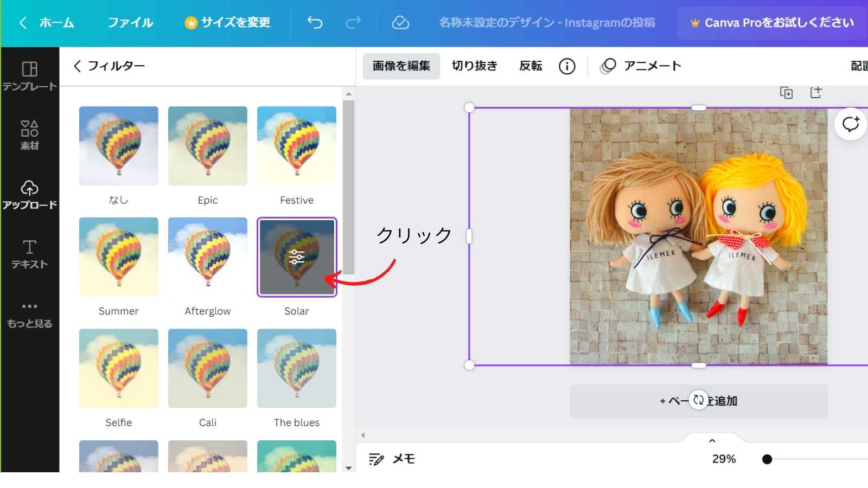The height and width of the screenshot is (488, 868).
Task: Click the filter list scrollbar thumb
Action: 349,187
